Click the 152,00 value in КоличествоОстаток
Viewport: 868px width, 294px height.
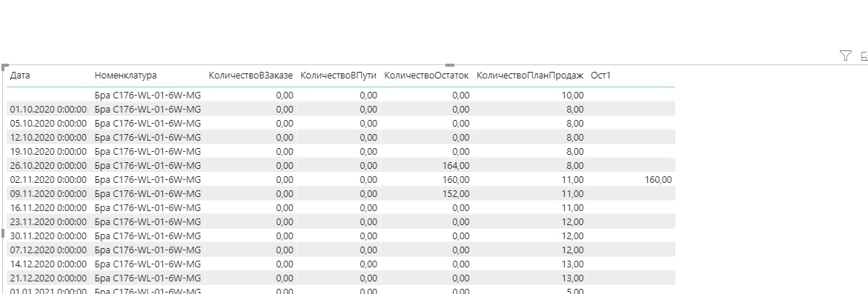[456, 193]
